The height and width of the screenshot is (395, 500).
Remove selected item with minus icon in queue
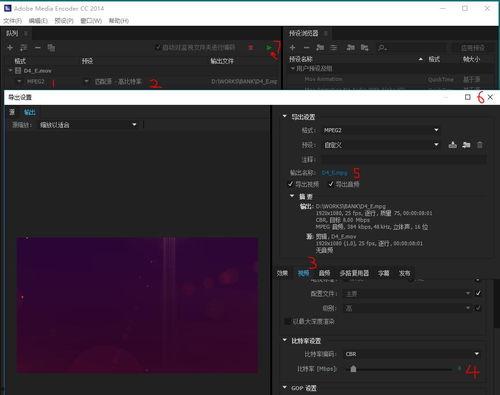pyautogui.click(x=38, y=48)
